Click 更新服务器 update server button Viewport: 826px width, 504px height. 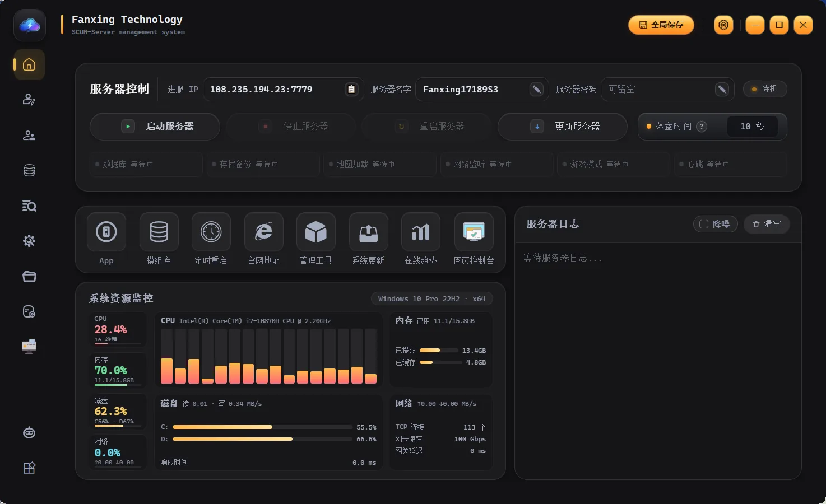(x=563, y=127)
